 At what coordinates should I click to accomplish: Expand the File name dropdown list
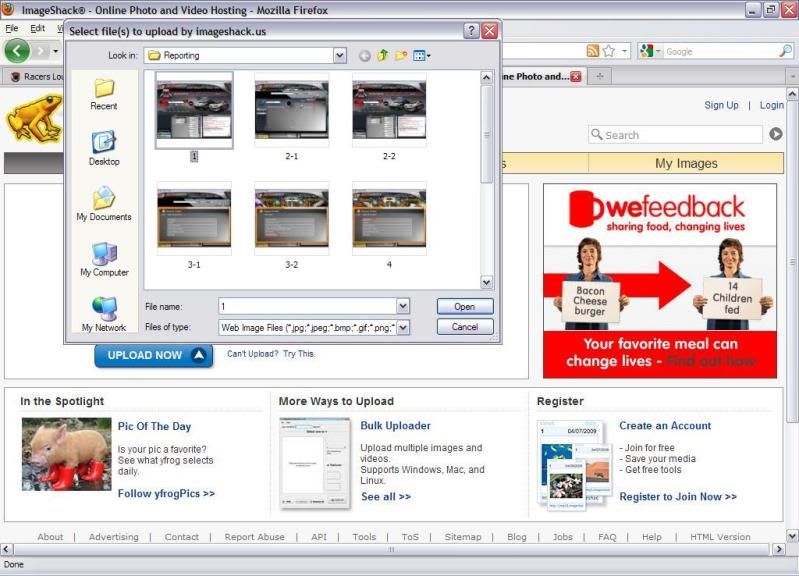(x=403, y=306)
